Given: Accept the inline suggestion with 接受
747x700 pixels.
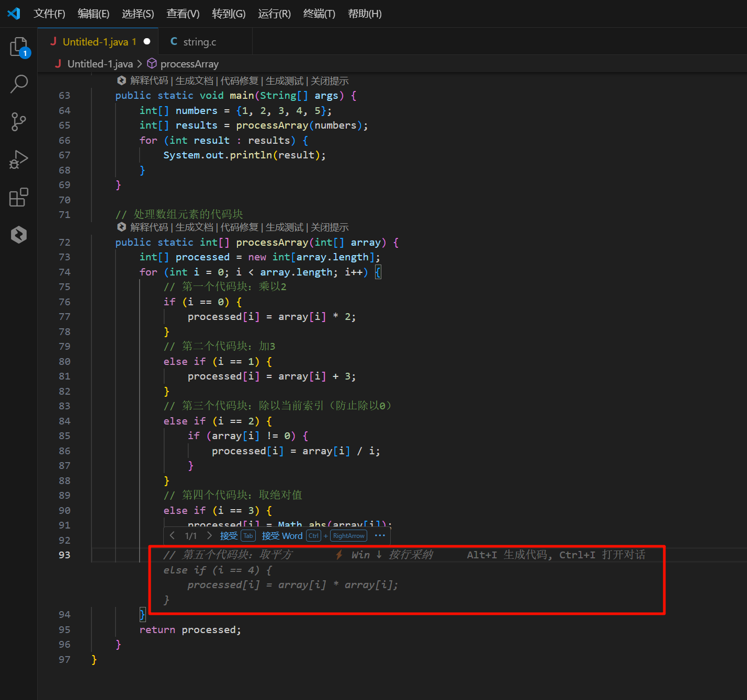Looking at the screenshot, I should pyautogui.click(x=229, y=536).
